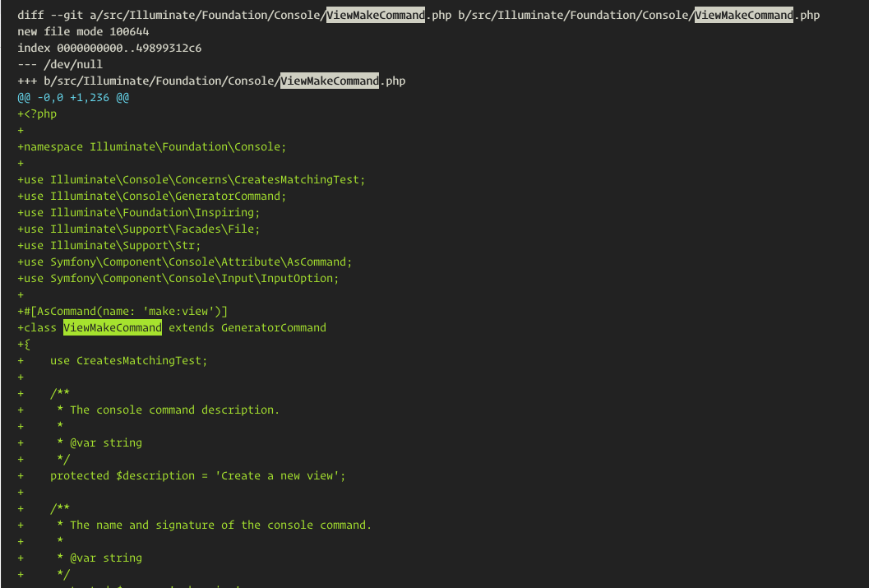
Task: Click the '+<?php' opening tag line
Action: (37, 113)
